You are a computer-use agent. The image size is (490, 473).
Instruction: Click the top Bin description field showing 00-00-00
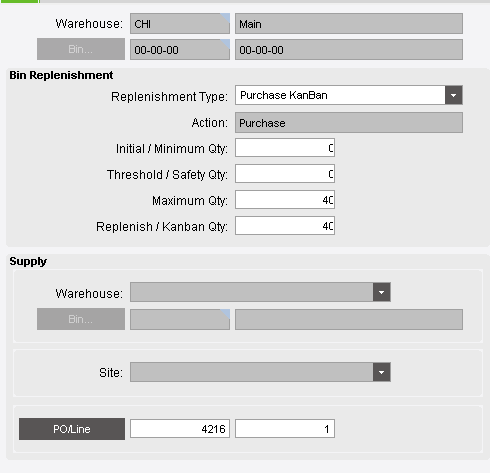349,50
